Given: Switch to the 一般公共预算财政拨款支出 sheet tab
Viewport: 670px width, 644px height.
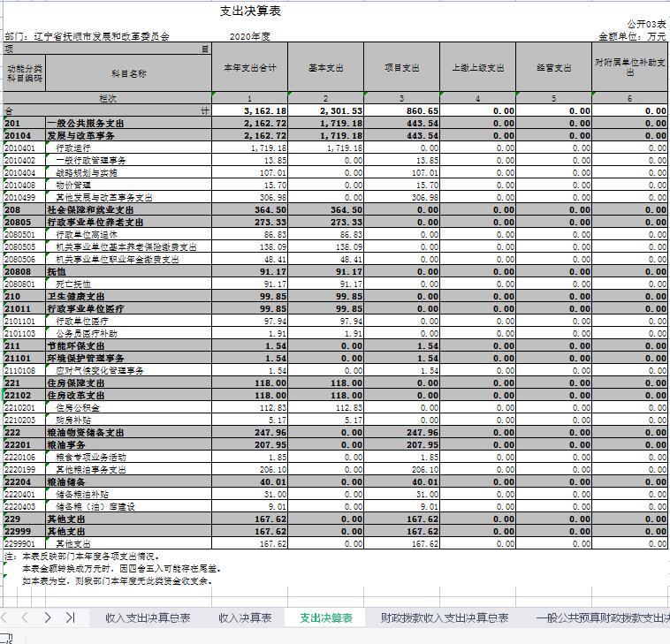Looking at the screenshot, I should tap(601, 617).
